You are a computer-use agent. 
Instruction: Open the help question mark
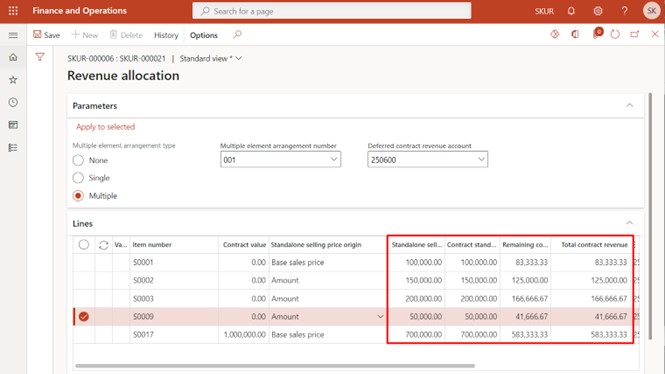(x=624, y=11)
